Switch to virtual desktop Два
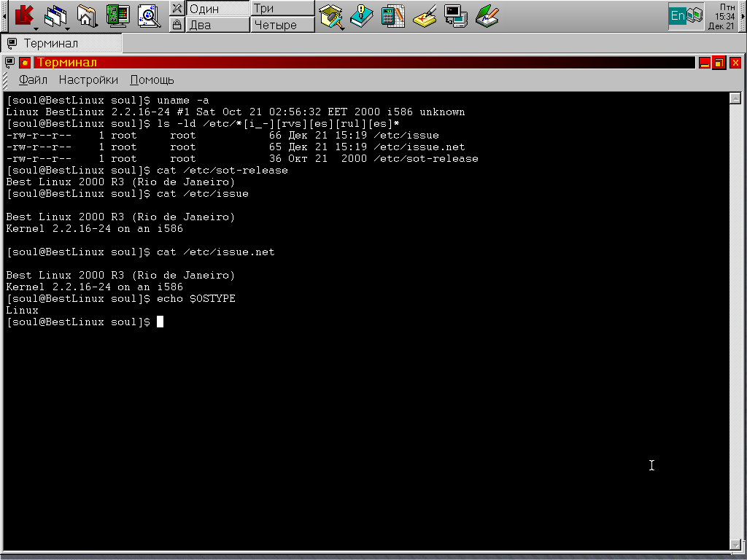Image resolution: width=747 pixels, height=560 pixels. (x=217, y=24)
